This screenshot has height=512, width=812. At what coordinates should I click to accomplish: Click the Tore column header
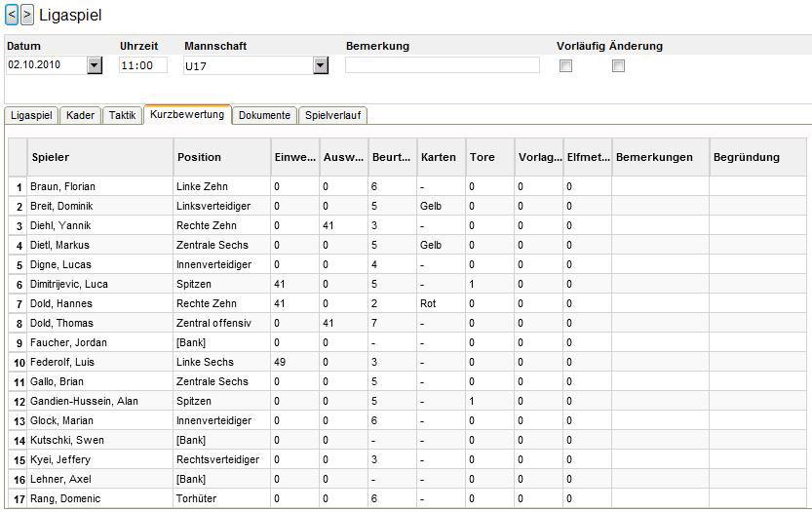click(x=490, y=157)
